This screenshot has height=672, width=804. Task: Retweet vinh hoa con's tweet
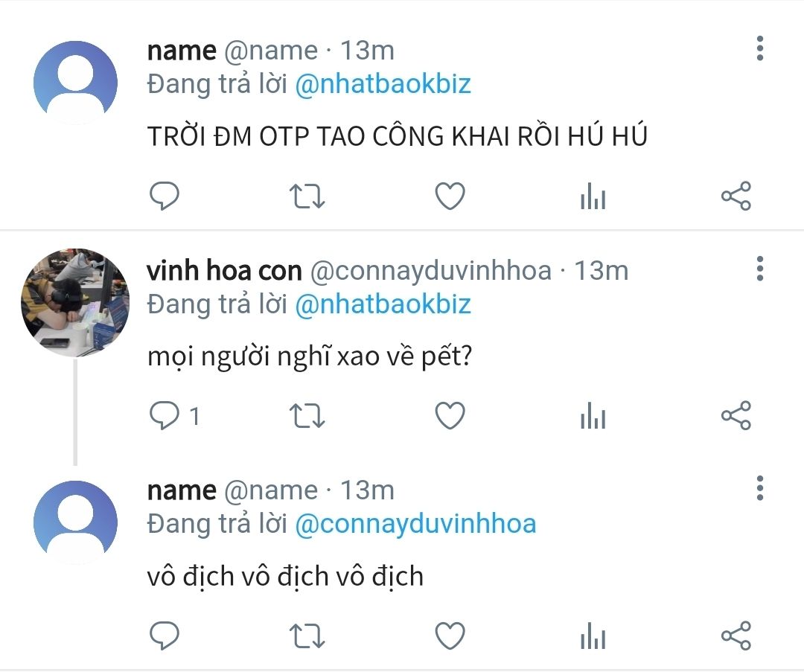[x=306, y=416]
